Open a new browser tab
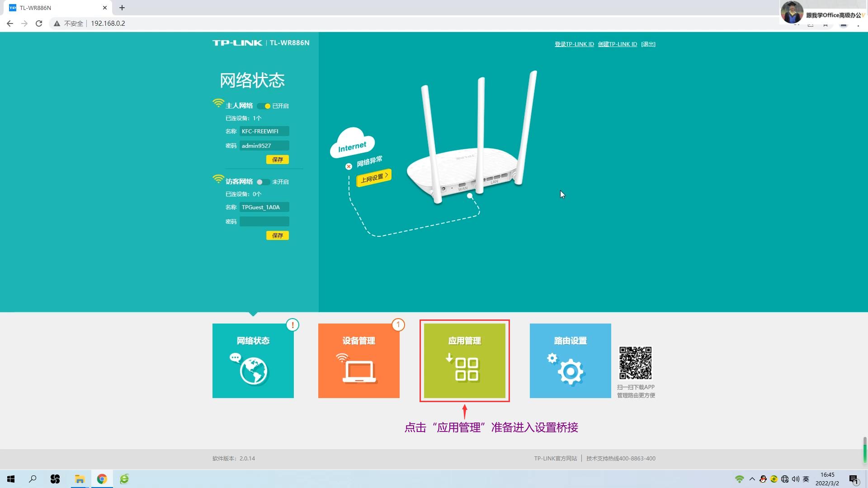This screenshot has height=488, width=868. point(122,8)
